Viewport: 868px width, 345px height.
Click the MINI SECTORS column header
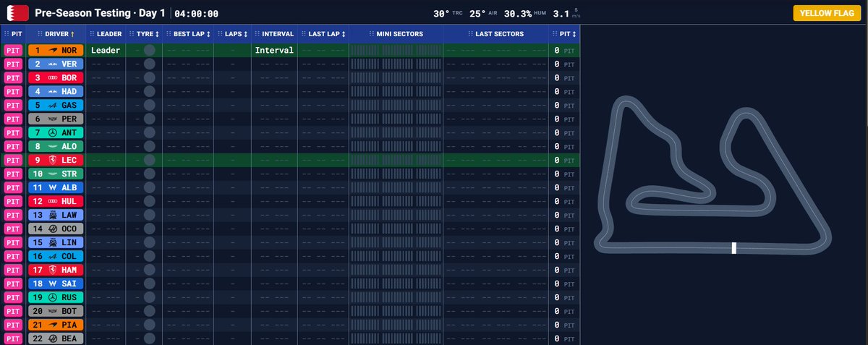click(396, 33)
